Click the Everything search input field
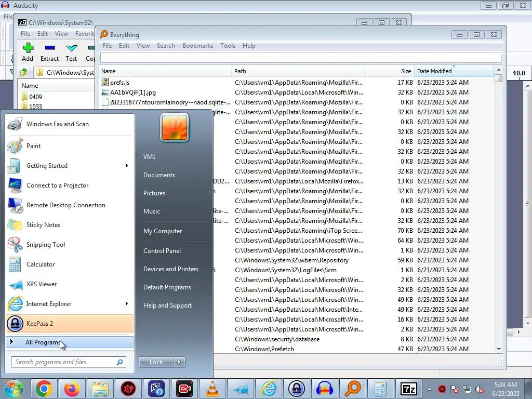The height and width of the screenshot is (399, 532). click(x=301, y=57)
